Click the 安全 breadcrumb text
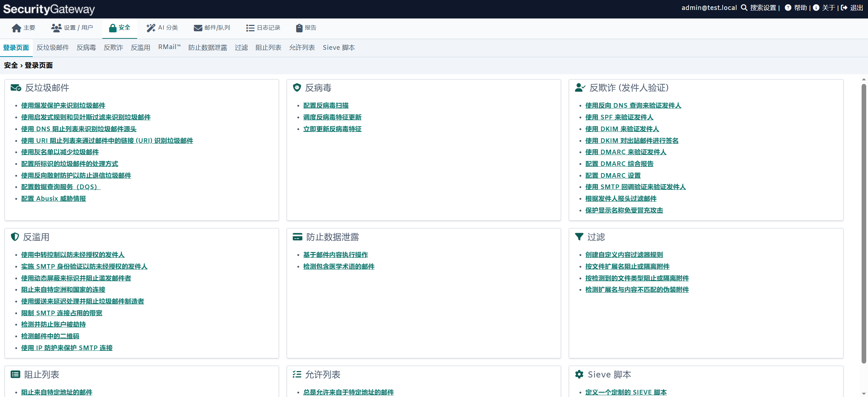The width and height of the screenshot is (868, 397). (11, 65)
